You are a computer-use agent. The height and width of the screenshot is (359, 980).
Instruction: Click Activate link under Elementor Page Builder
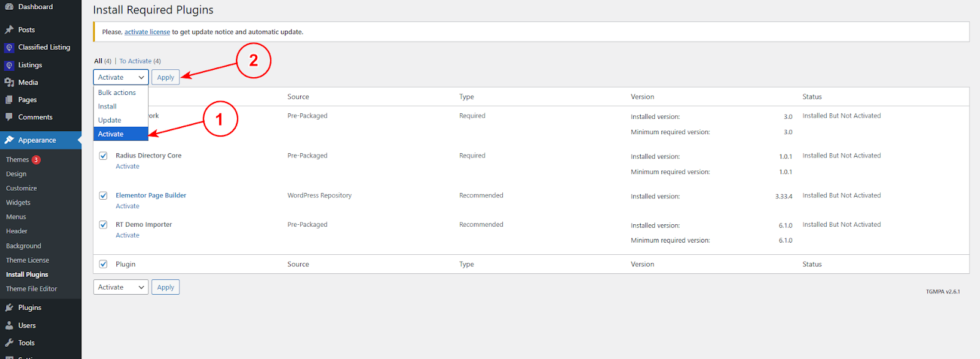(127, 206)
